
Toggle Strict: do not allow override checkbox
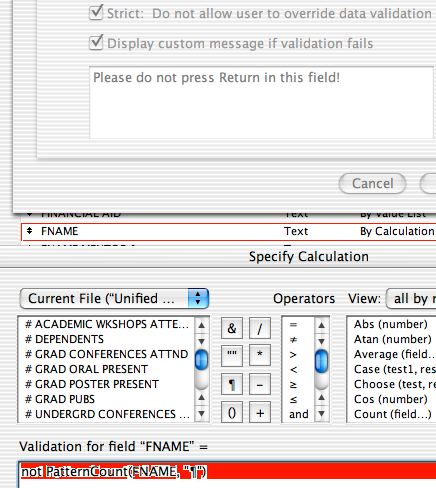[96, 13]
